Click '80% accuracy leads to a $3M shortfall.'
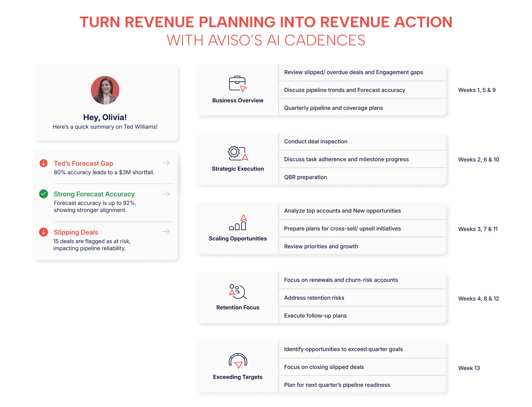The image size is (532, 407). point(104,173)
